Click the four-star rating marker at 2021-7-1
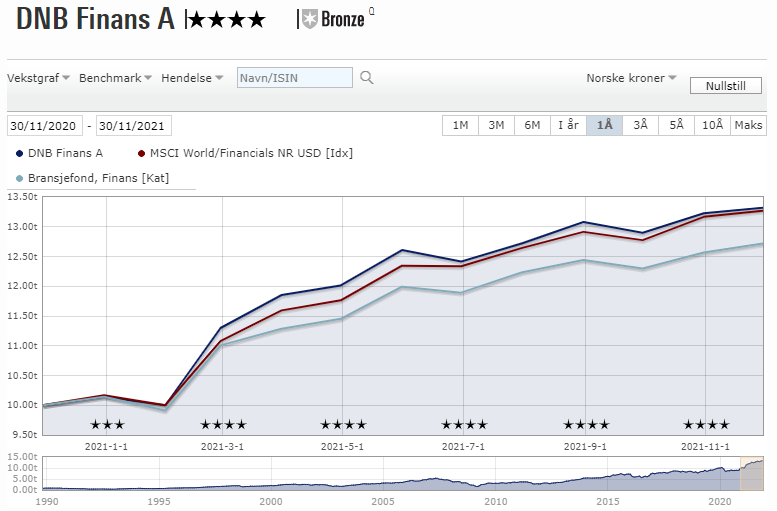Viewport: 777px width, 511px height. point(464,425)
